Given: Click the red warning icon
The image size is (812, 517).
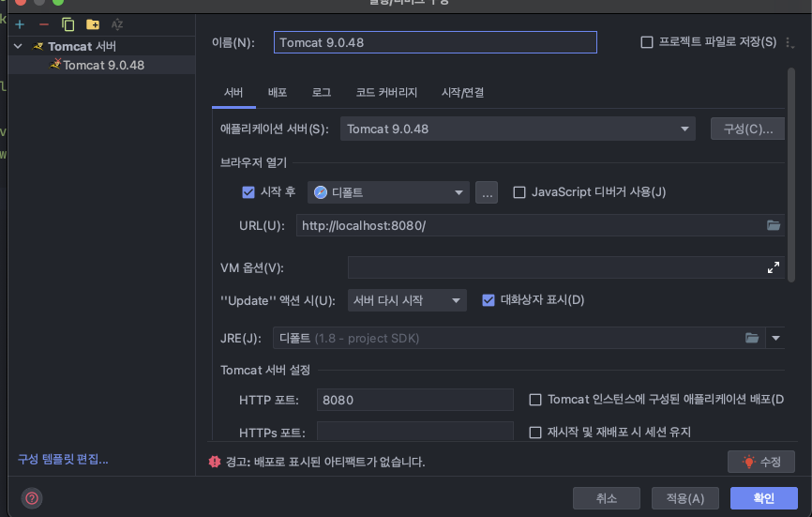Looking at the screenshot, I should pyautogui.click(x=215, y=461).
